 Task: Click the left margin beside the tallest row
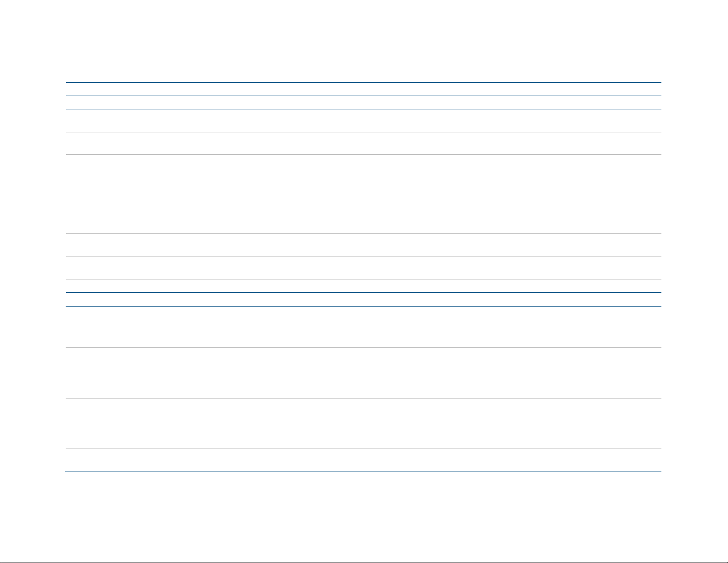33,194
